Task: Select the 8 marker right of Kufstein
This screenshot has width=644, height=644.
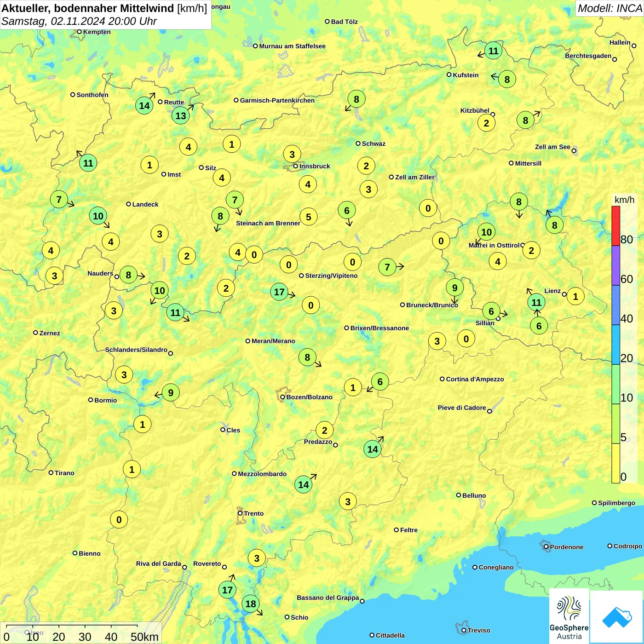Action: [x=507, y=79]
